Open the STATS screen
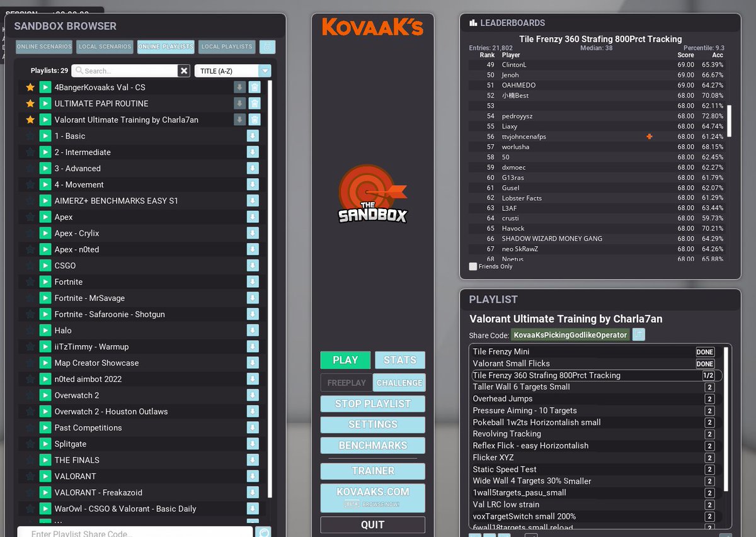This screenshot has height=537, width=756. pos(400,360)
